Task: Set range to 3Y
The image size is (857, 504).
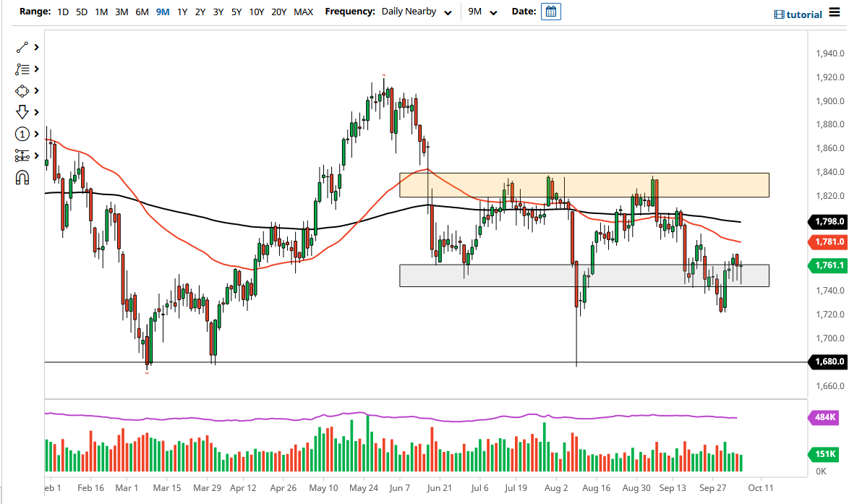Action: pos(218,12)
